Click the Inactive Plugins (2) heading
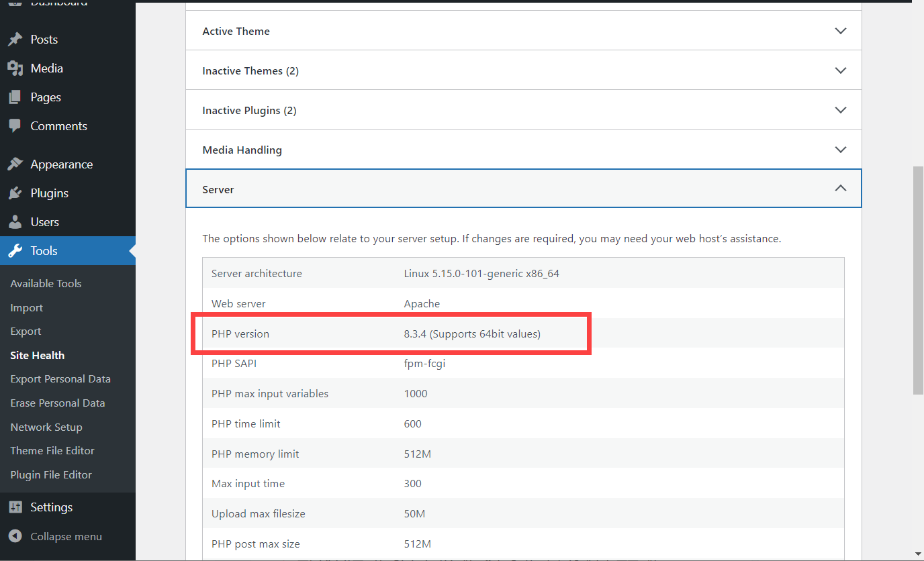Screen dimensions: 924x561 (249, 111)
